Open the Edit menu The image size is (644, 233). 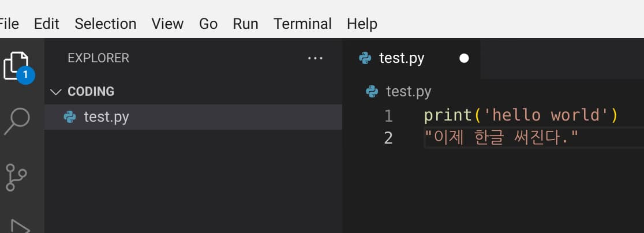[x=47, y=24]
